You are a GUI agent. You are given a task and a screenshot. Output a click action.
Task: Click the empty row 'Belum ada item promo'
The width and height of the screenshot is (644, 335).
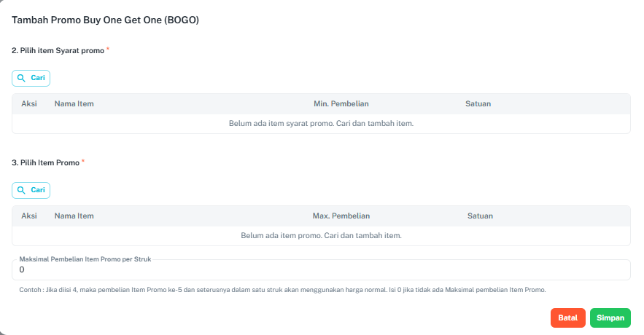tap(321, 236)
